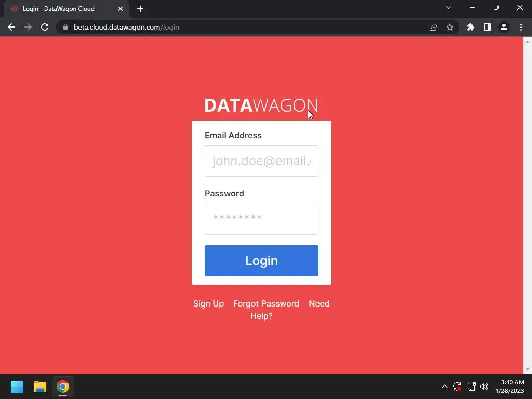Click the Chrome taskbar icon
The image size is (532, 399).
pos(63,387)
